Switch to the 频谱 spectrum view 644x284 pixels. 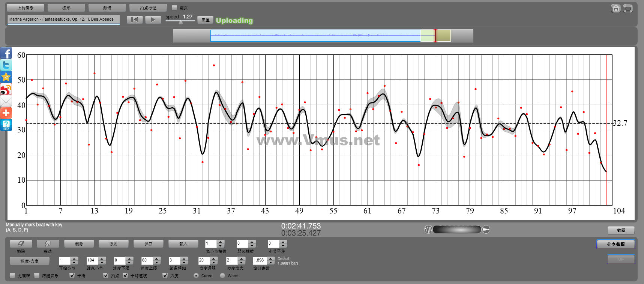pyautogui.click(x=107, y=8)
